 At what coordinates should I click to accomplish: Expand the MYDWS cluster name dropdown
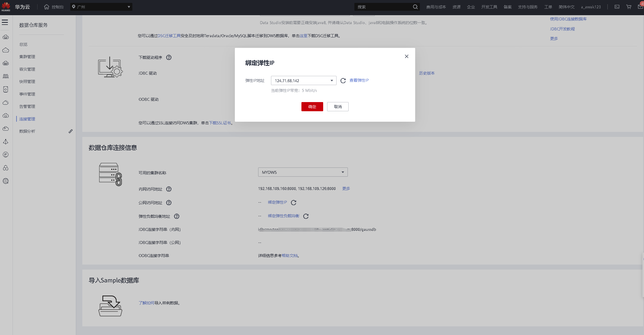pyautogui.click(x=303, y=172)
